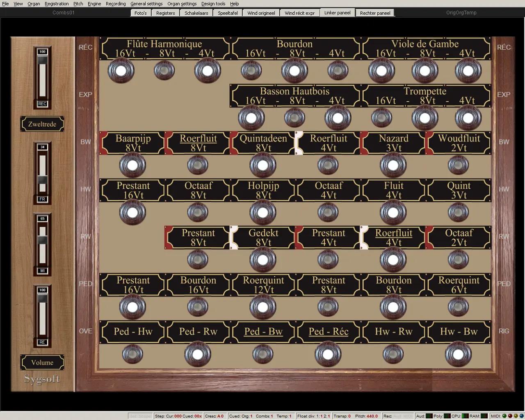Switch to the Rechter paneel tab
Screen dimensions: 525x420
point(375,13)
